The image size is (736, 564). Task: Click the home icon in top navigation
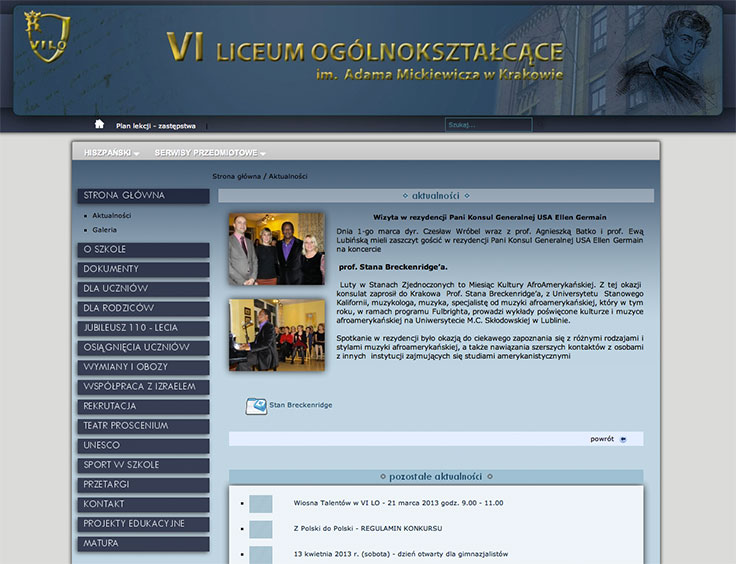click(x=99, y=124)
